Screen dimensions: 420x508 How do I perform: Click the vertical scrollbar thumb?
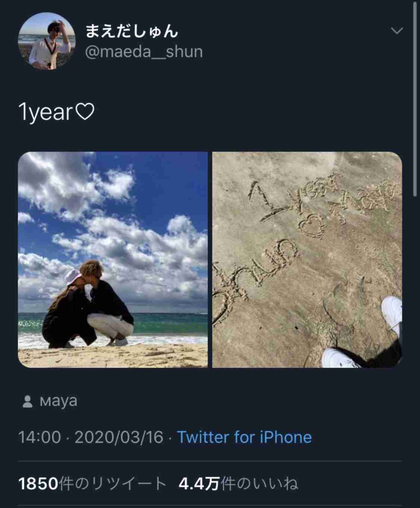415,99
